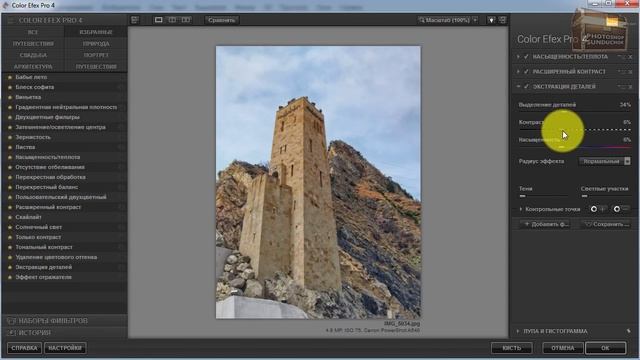Click star icon beside Тональный контраст
Image resolution: width=640 pixels, height=360 pixels.
[10, 247]
